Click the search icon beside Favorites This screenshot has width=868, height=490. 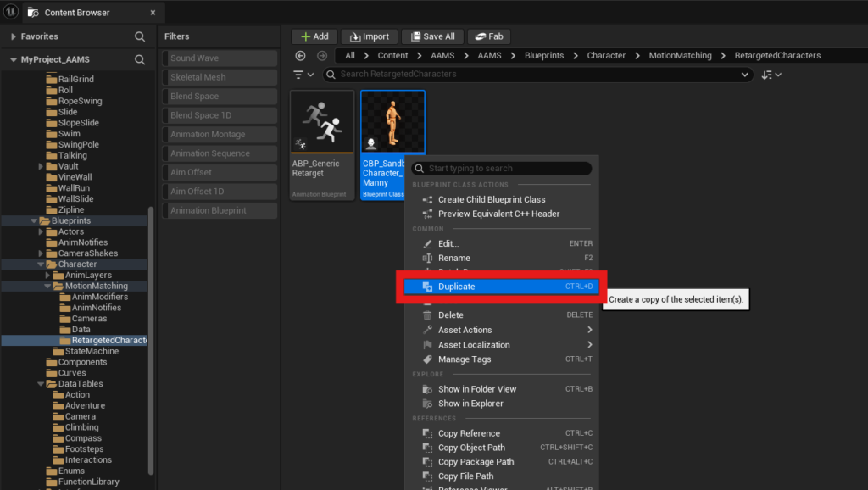pyautogui.click(x=140, y=37)
